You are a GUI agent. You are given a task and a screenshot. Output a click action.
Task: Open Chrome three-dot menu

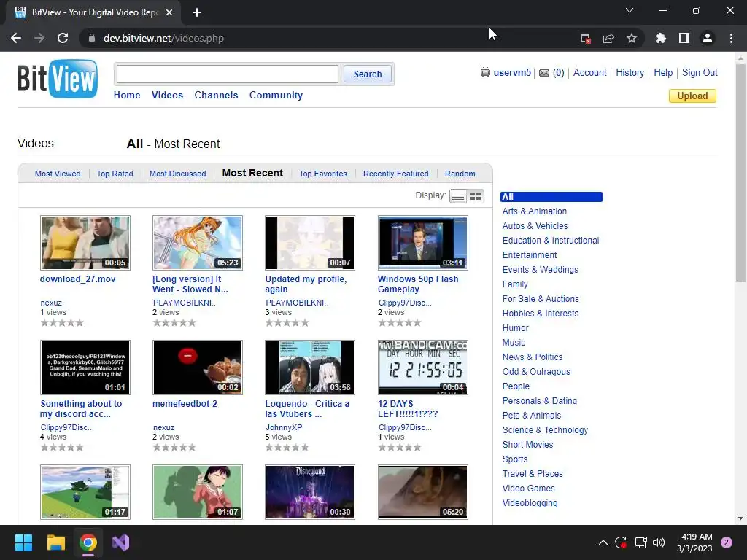pyautogui.click(x=731, y=38)
